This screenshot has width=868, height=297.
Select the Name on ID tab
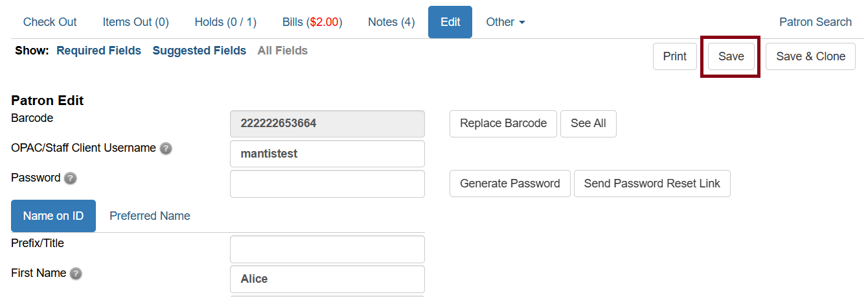pyautogui.click(x=53, y=216)
